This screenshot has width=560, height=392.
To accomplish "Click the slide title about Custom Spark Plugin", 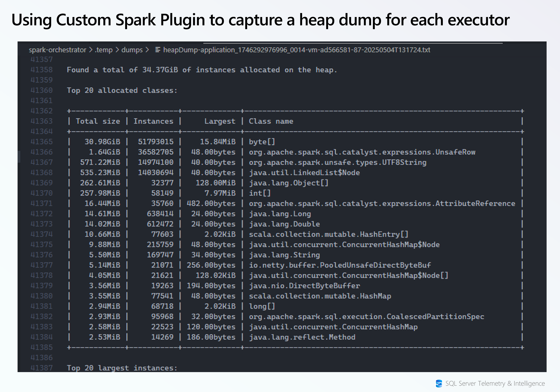I will coord(260,20).
